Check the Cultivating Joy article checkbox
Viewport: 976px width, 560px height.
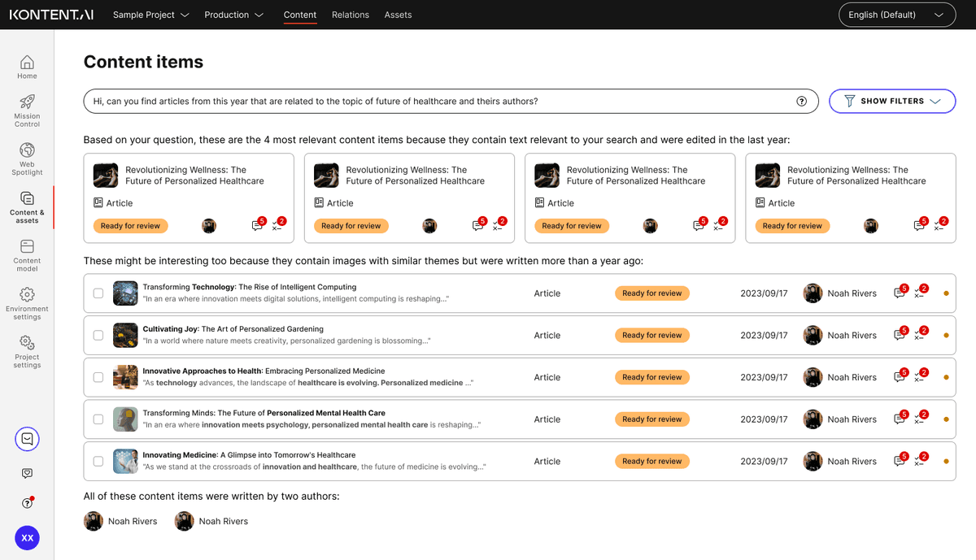click(98, 335)
